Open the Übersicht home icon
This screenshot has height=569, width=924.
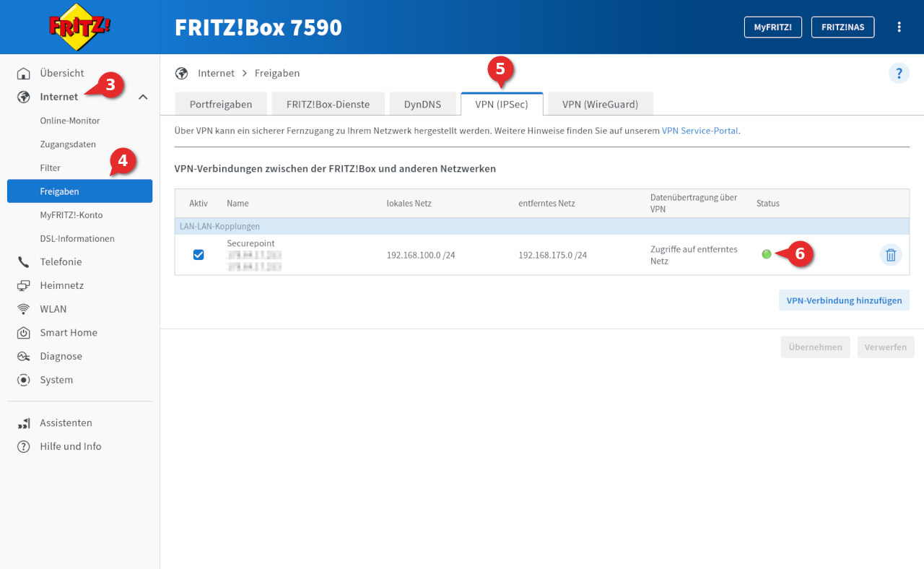[25, 72]
